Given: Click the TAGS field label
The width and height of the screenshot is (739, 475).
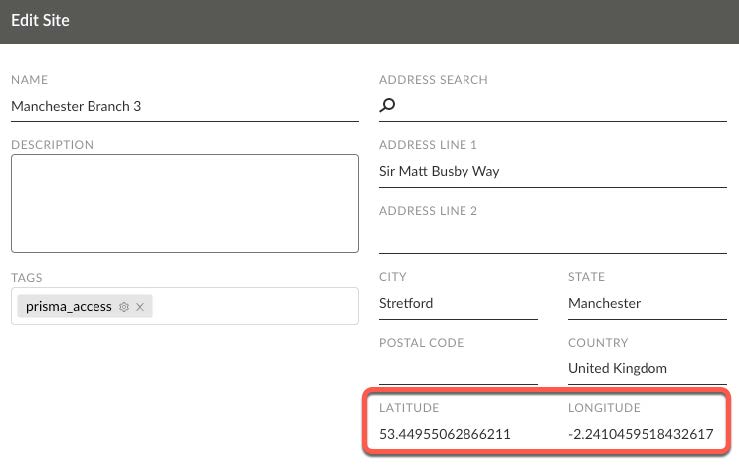Looking at the screenshot, I should coord(26,277).
